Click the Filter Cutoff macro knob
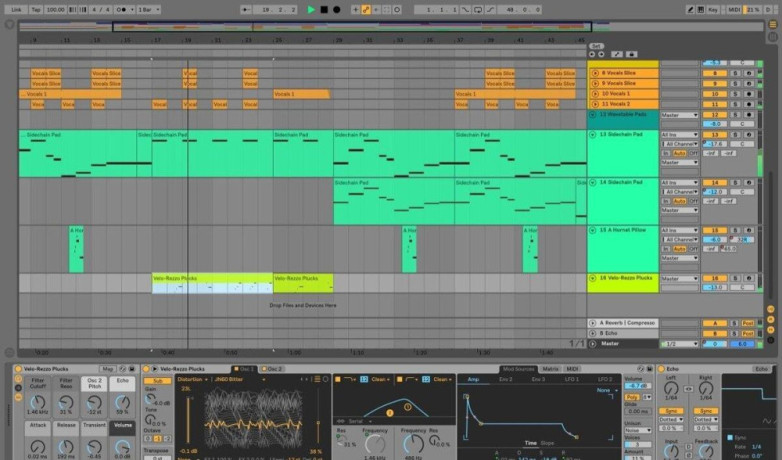This screenshot has width=782, height=460. click(x=37, y=401)
